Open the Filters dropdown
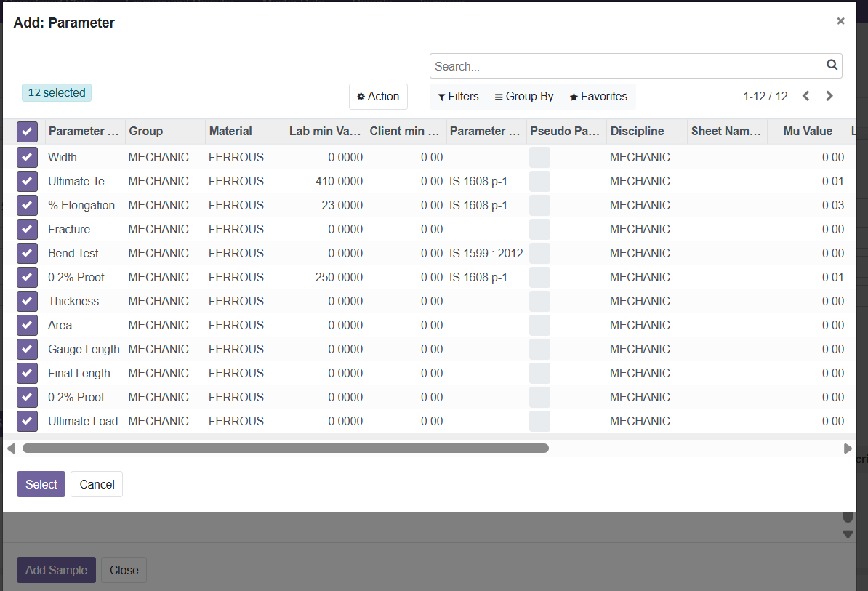 tap(458, 97)
